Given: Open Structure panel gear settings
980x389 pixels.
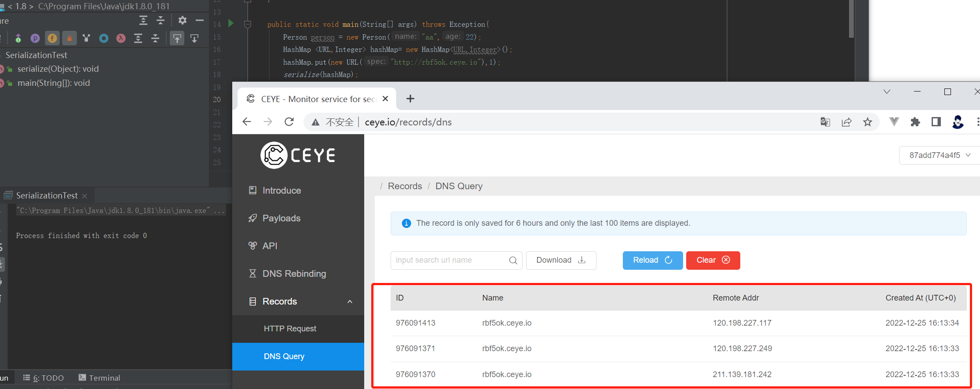Looking at the screenshot, I should pos(183,20).
